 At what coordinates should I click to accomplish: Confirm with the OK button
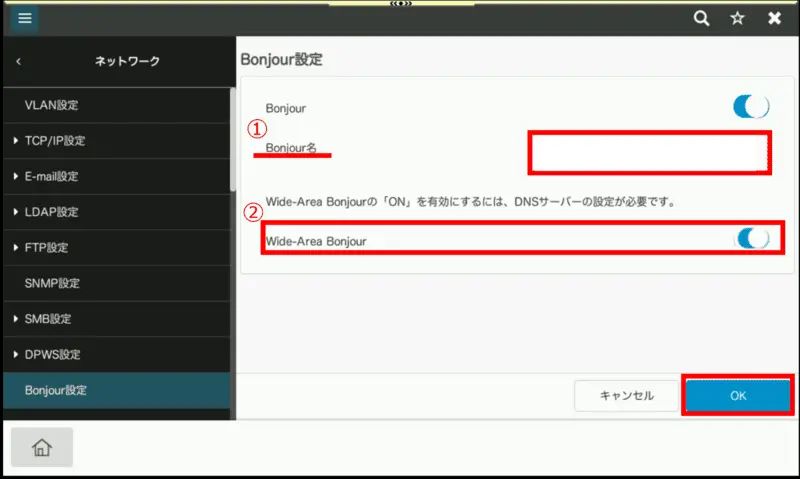(x=738, y=396)
